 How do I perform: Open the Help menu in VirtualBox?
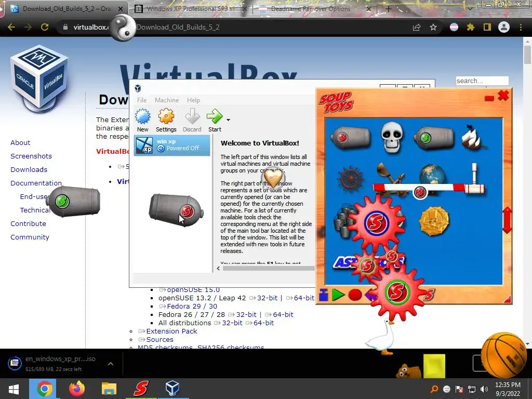(x=193, y=100)
